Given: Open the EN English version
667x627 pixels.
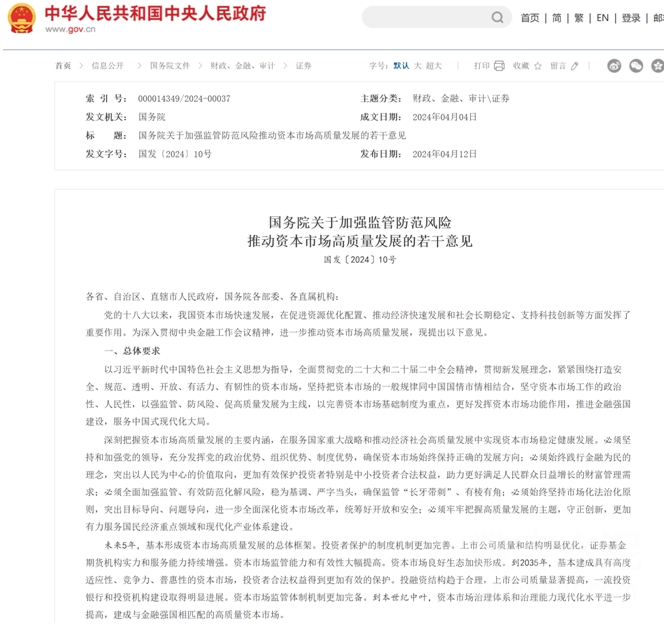Looking at the screenshot, I should point(603,18).
